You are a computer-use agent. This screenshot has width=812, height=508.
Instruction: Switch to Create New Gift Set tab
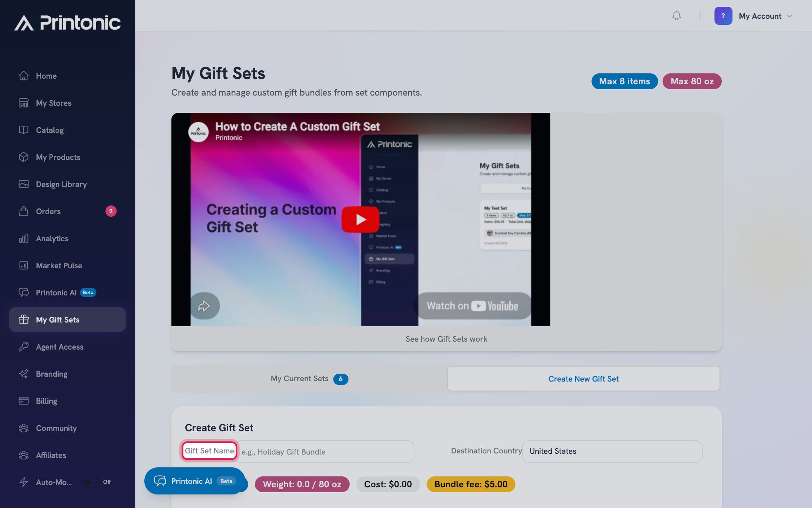(x=583, y=379)
